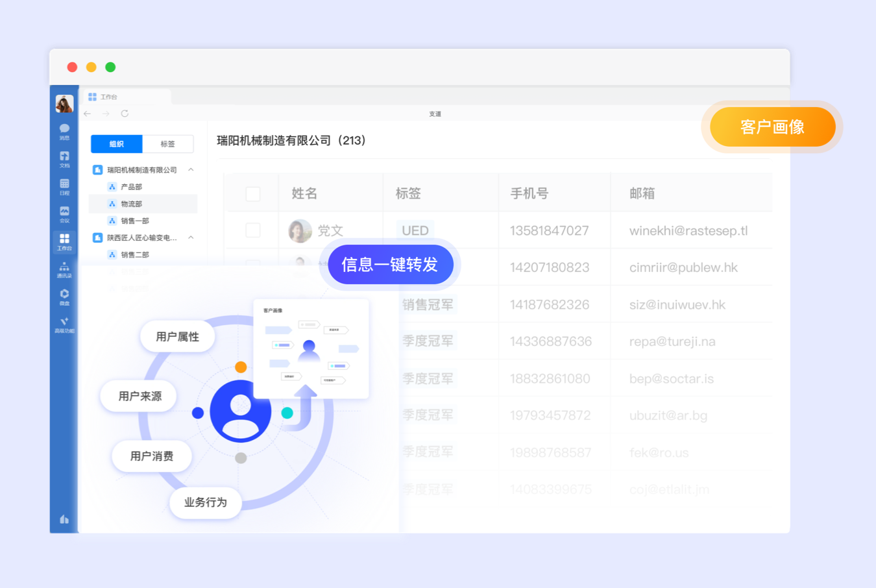Tick the checkbox for 党文 row

coord(253,230)
